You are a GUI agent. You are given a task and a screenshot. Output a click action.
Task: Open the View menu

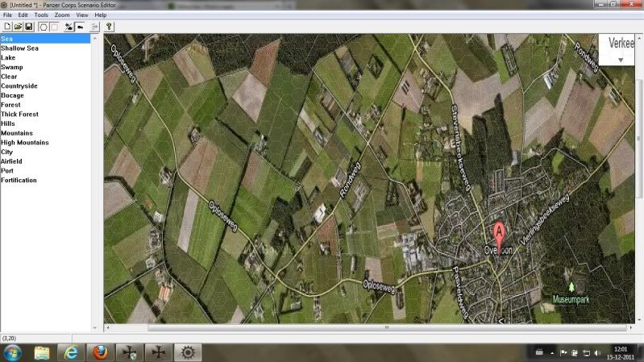click(82, 15)
